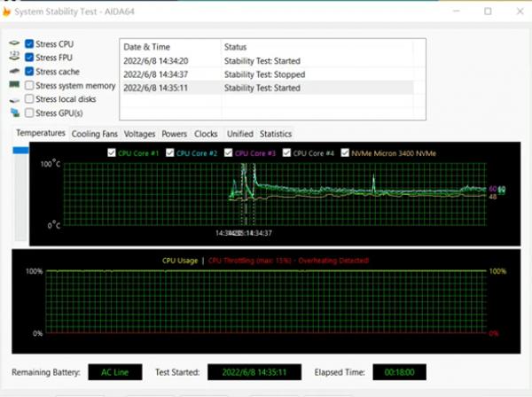
Task: Toggle CPU Core #3 graph checkbox
Action: pyautogui.click(x=228, y=153)
